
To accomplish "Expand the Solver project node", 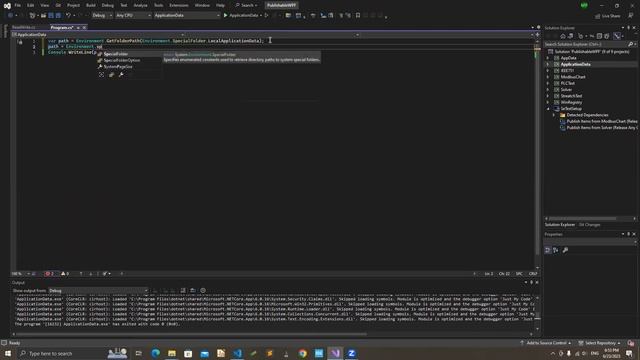I will pyautogui.click(x=548, y=90).
